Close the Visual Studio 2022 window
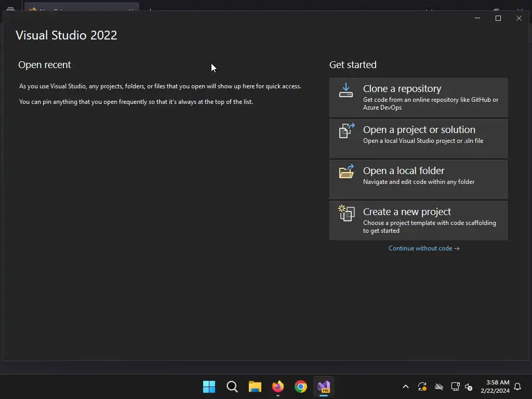The image size is (532, 399). tap(519, 18)
